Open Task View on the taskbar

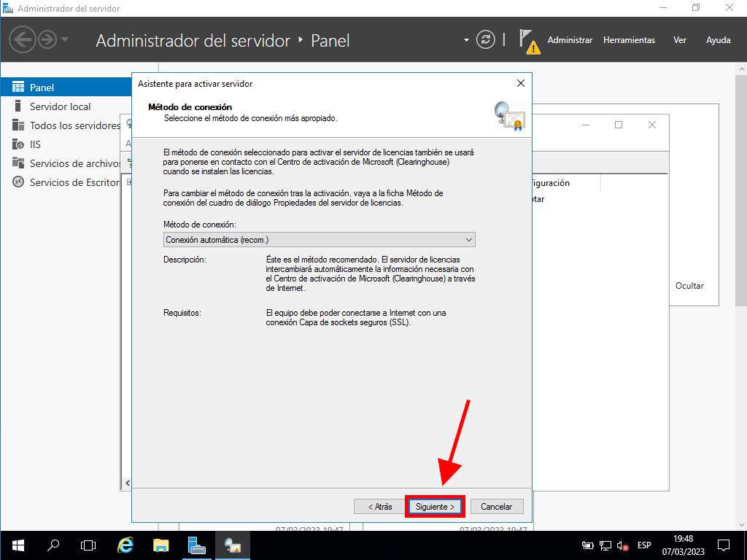[x=88, y=545]
